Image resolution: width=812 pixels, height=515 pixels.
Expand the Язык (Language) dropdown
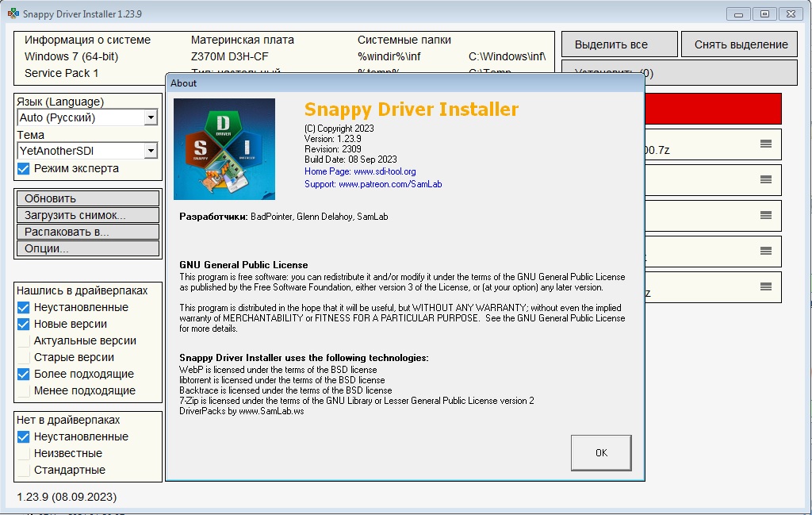pos(151,117)
